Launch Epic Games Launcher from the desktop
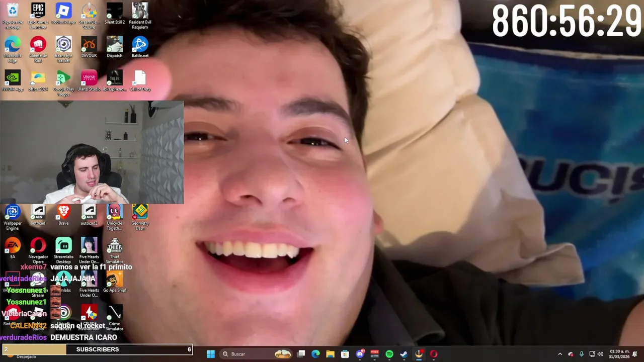644x362 pixels. 38,15
